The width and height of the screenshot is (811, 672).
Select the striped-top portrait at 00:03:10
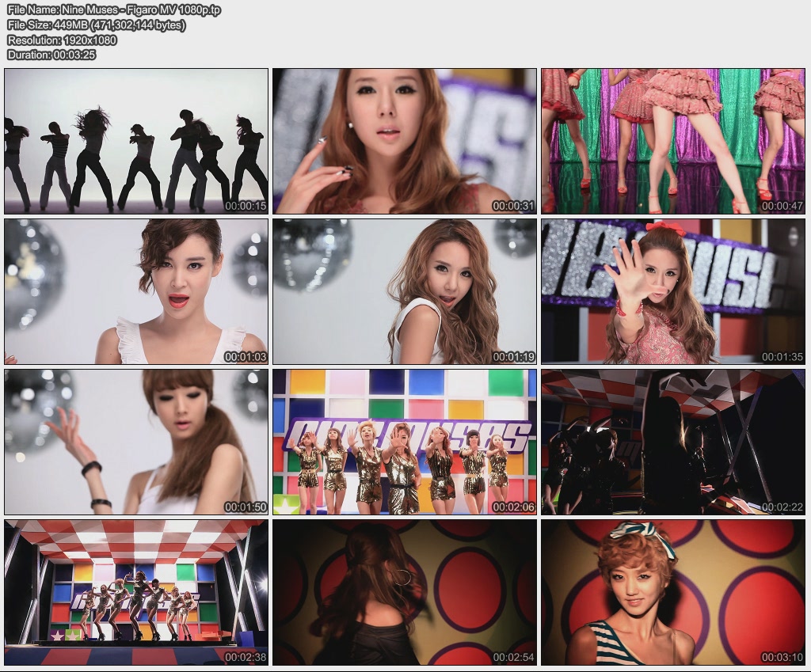(x=674, y=592)
